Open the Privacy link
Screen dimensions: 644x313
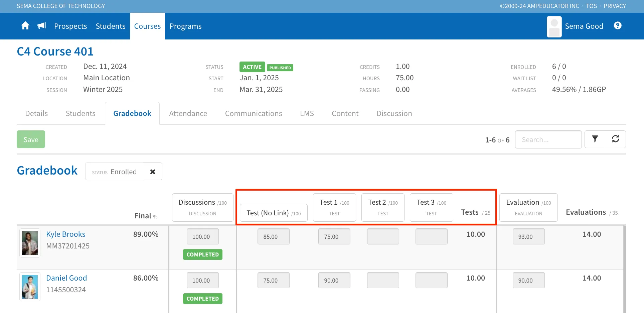click(615, 6)
